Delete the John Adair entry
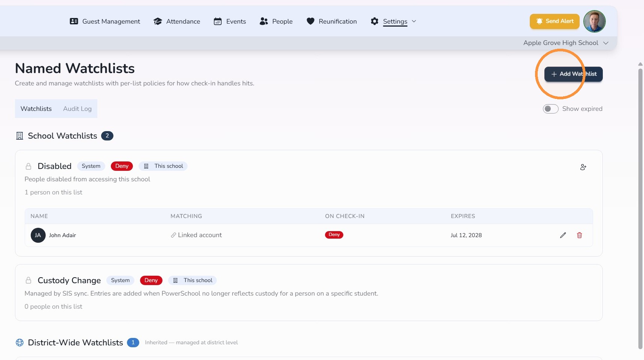This screenshot has width=644, height=360. click(579, 235)
